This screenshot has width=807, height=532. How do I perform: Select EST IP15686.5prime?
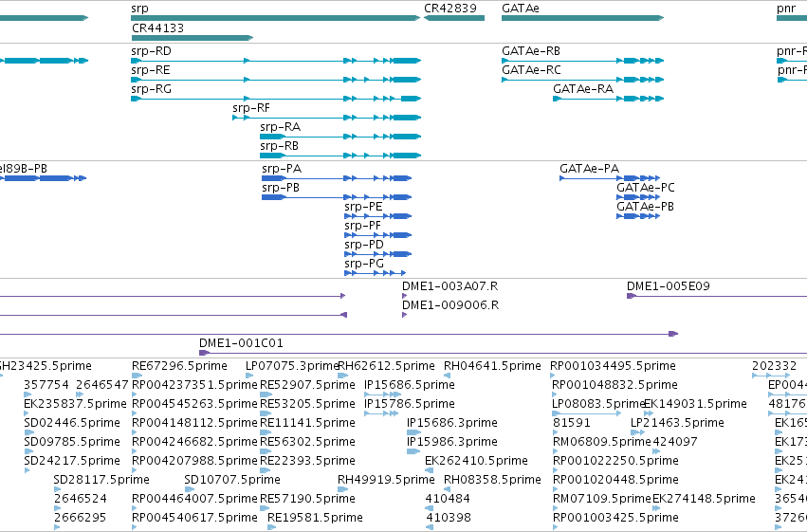coord(382,394)
